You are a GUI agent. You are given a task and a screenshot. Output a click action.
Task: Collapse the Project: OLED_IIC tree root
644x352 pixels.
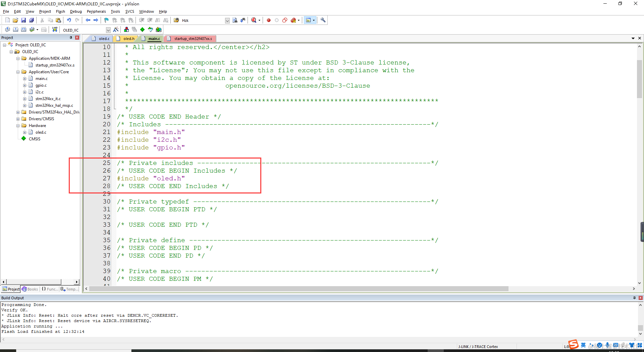(x=4, y=45)
